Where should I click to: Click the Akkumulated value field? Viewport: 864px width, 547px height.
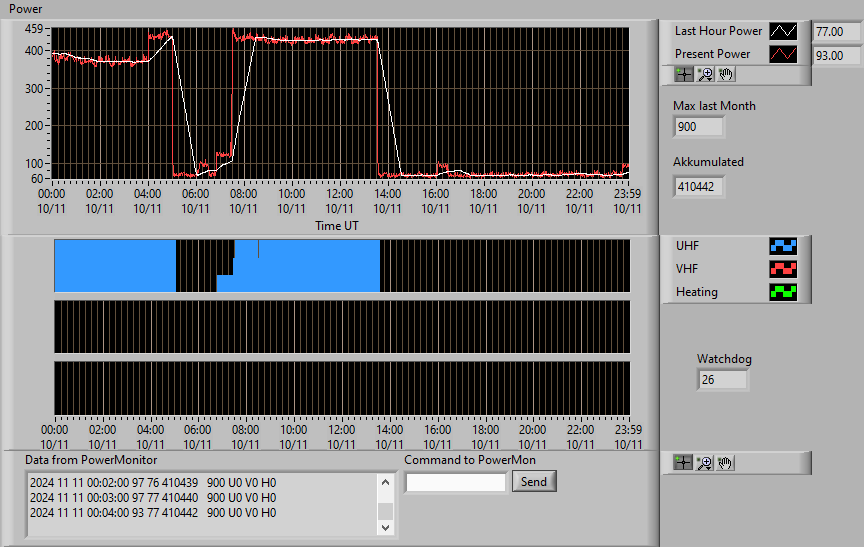point(698,187)
